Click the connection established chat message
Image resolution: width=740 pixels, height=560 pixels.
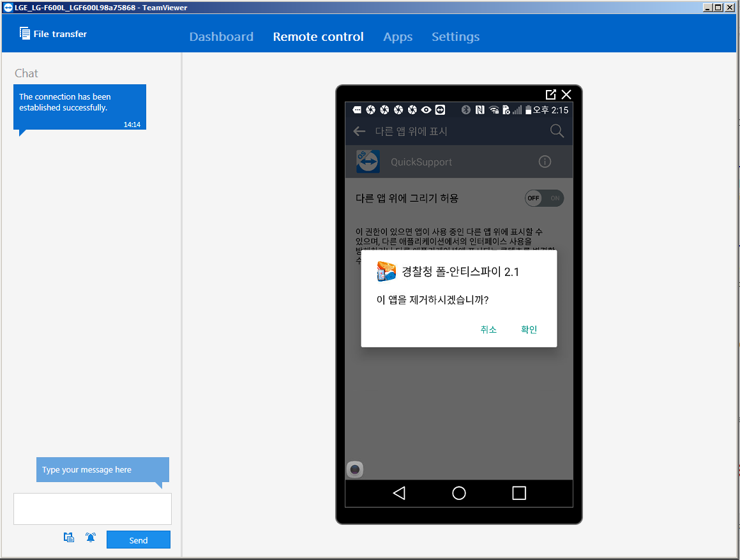tap(80, 107)
